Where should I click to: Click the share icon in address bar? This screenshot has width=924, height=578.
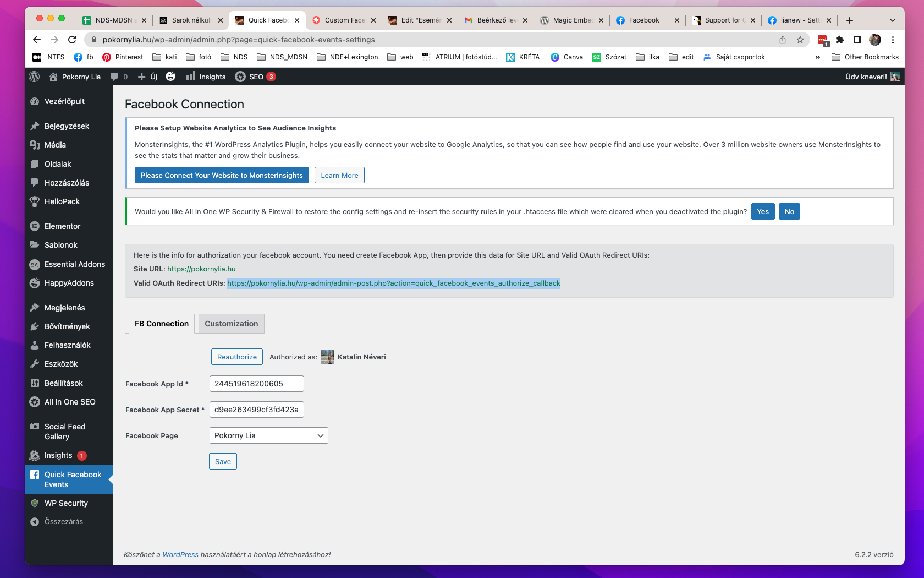(783, 40)
